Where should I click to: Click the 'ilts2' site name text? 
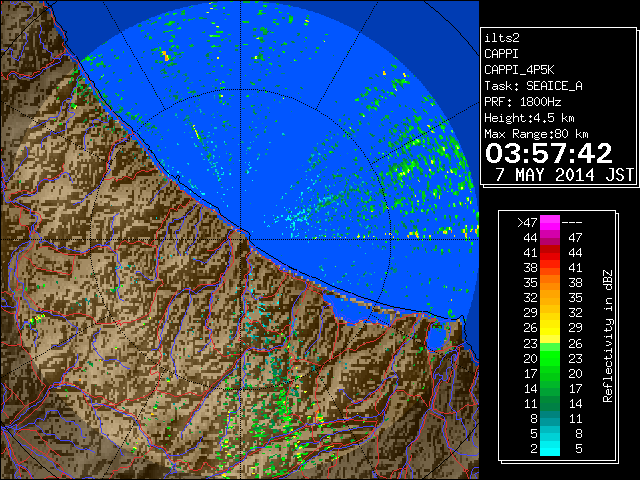(502, 38)
